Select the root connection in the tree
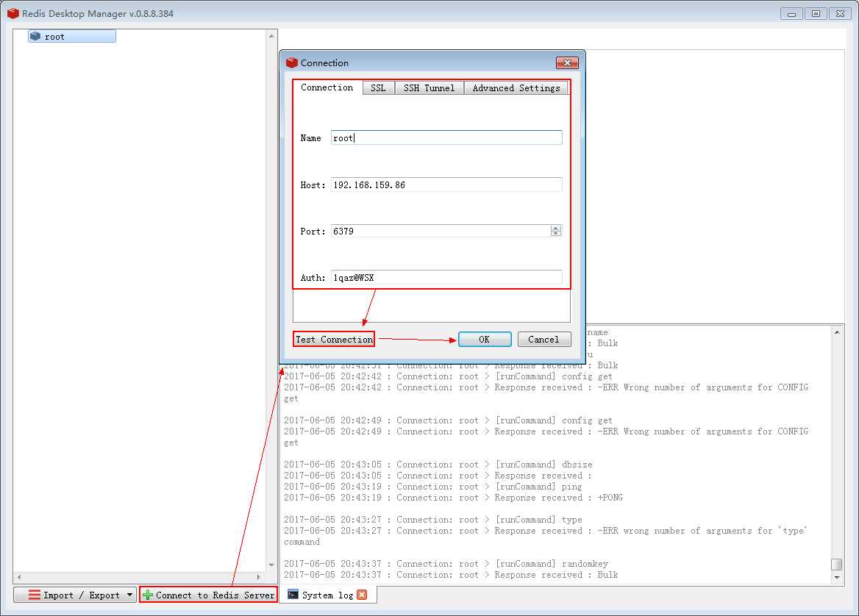This screenshot has width=859, height=616. click(x=72, y=36)
